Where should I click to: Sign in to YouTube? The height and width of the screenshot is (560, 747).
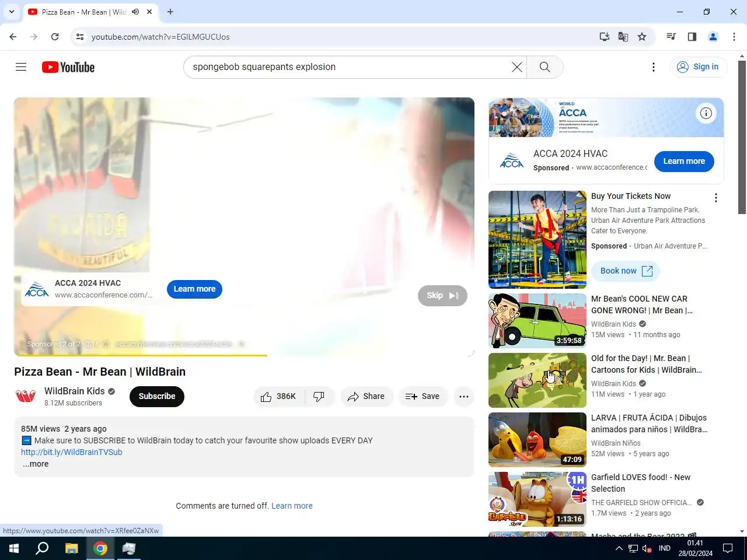(x=698, y=67)
